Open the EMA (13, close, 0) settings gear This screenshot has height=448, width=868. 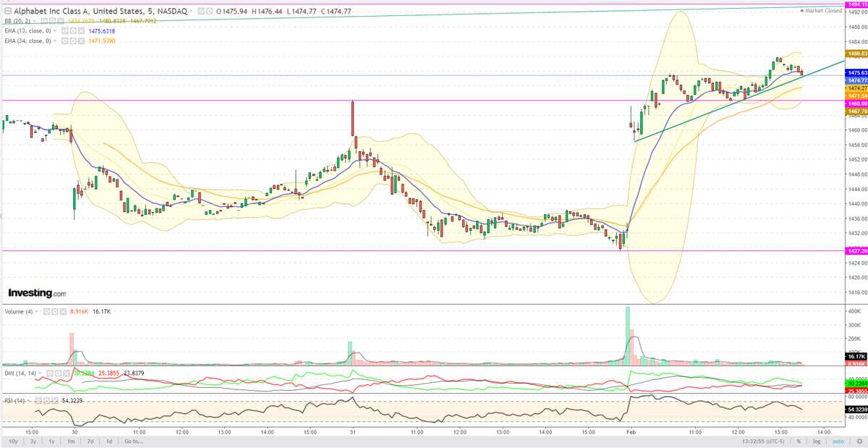(73, 31)
